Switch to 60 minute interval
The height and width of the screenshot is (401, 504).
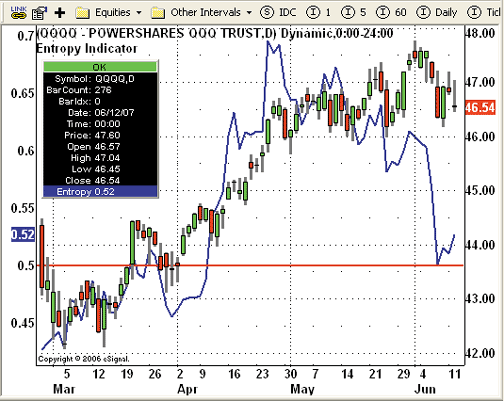pyautogui.click(x=391, y=13)
